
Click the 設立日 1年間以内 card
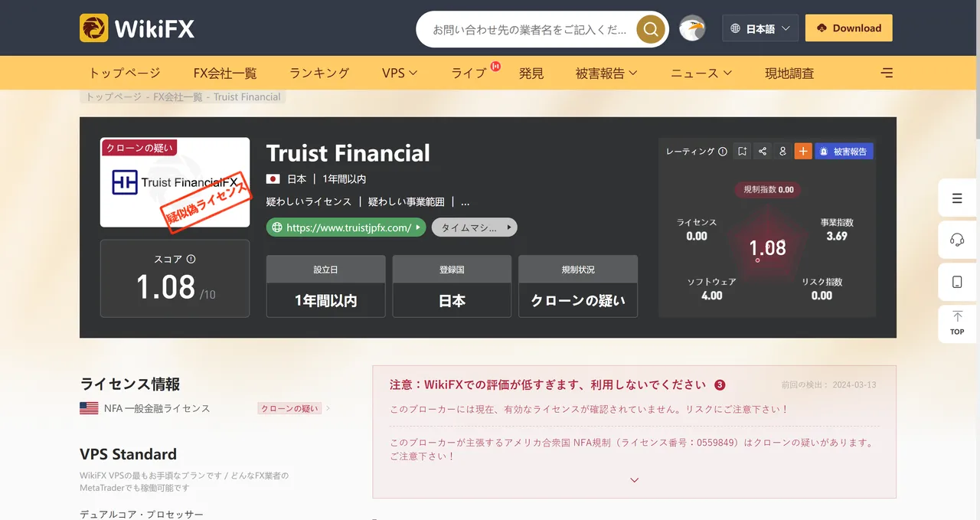[x=325, y=286]
